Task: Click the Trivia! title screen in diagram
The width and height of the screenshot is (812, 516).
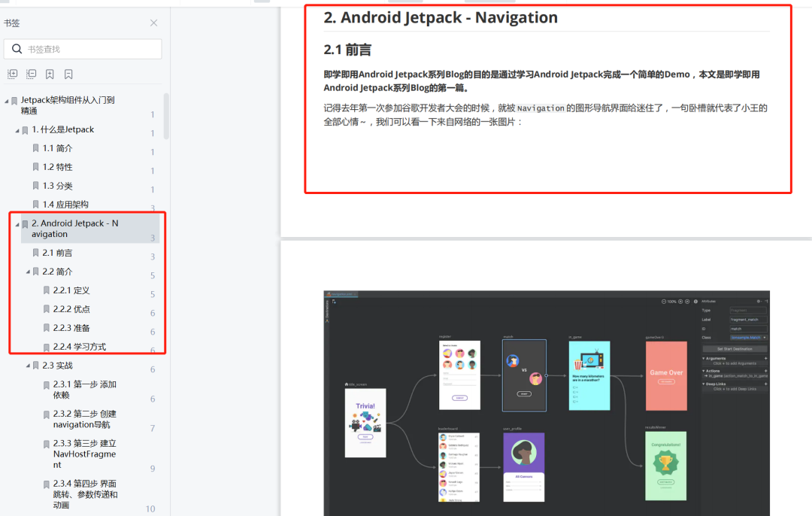Action: (x=365, y=423)
